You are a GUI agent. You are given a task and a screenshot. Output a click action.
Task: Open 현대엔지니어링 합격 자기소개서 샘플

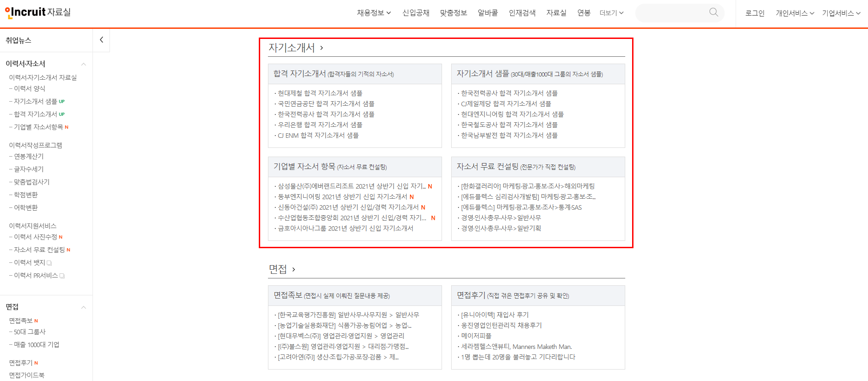click(512, 114)
